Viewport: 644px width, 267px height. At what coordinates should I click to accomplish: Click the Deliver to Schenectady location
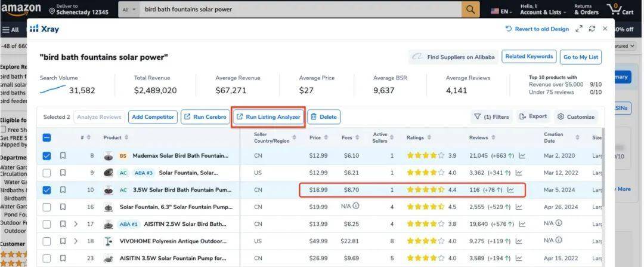click(79, 10)
